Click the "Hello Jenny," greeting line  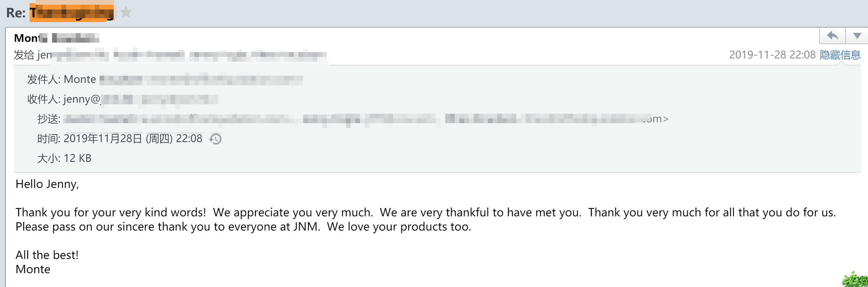click(47, 184)
